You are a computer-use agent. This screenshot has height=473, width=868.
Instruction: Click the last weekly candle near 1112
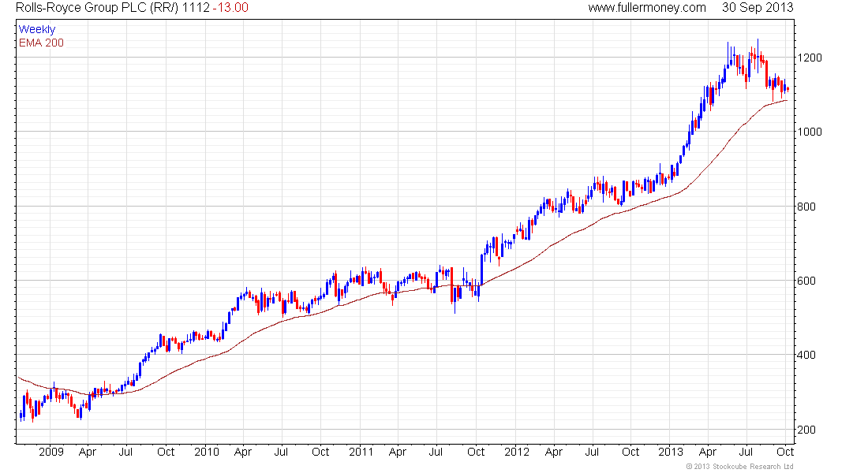[788, 88]
